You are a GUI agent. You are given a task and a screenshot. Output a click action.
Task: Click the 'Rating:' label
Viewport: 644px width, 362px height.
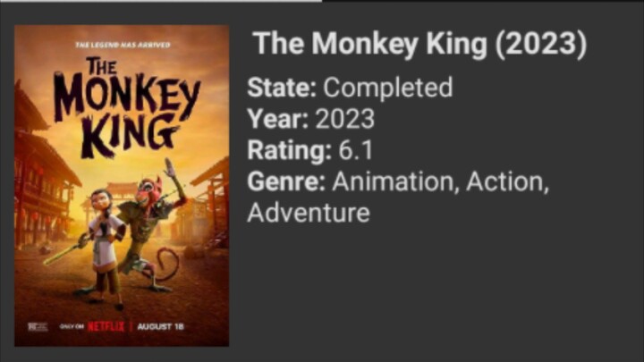pos(287,150)
